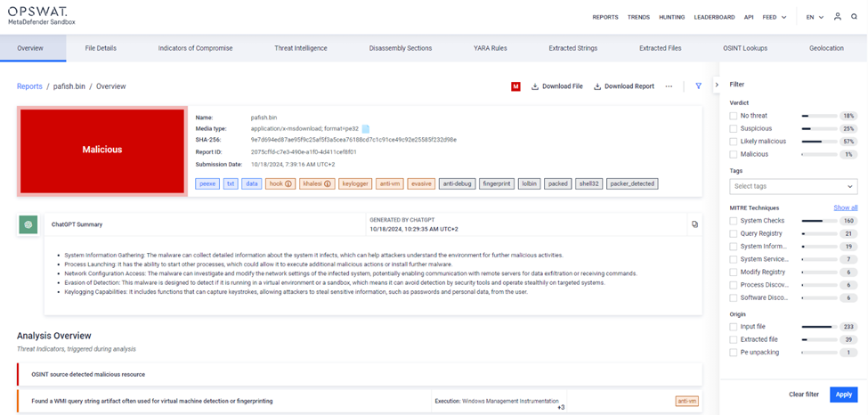Click the Apply filter button
Viewport: 868px width, 415px height.
coord(842,394)
